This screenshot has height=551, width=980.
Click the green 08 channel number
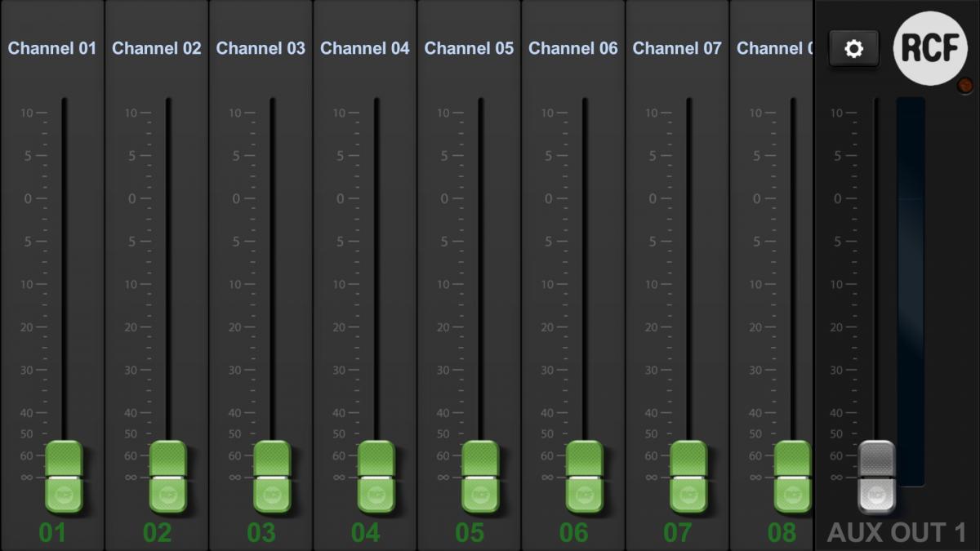point(782,533)
